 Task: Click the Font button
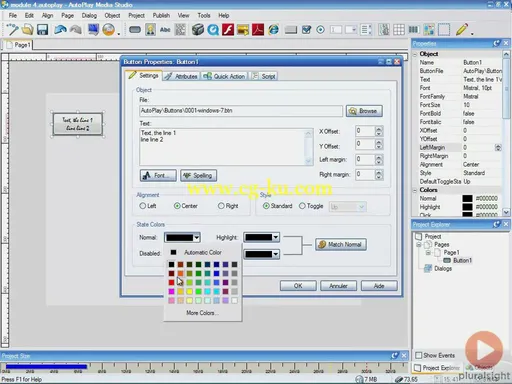158,175
